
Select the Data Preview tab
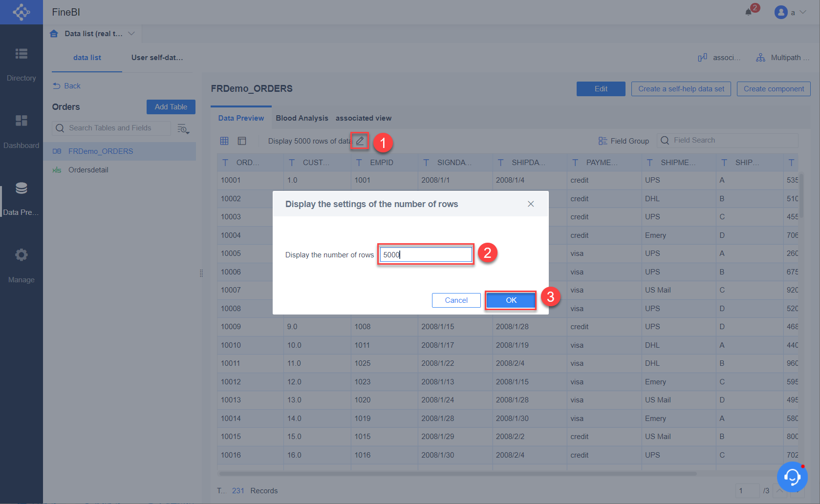241,118
